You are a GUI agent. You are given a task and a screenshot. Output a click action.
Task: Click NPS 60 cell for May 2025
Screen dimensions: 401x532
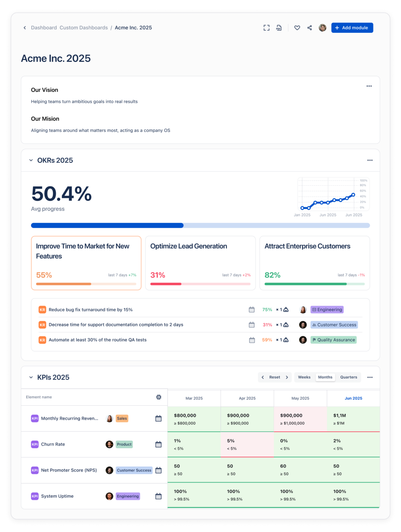pos(300,470)
